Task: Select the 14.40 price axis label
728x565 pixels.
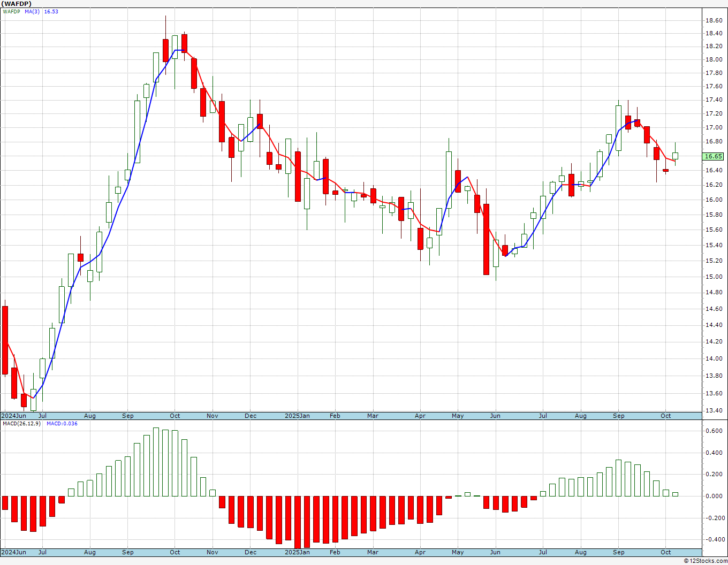Action: pos(713,325)
